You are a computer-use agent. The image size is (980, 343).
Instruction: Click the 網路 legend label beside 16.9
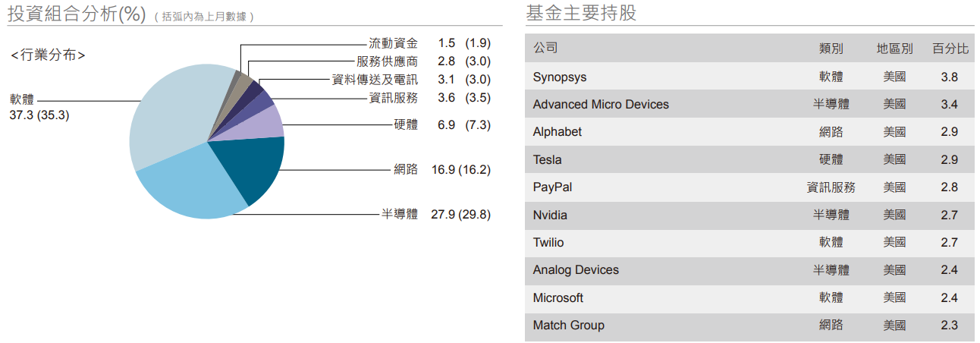(406, 169)
